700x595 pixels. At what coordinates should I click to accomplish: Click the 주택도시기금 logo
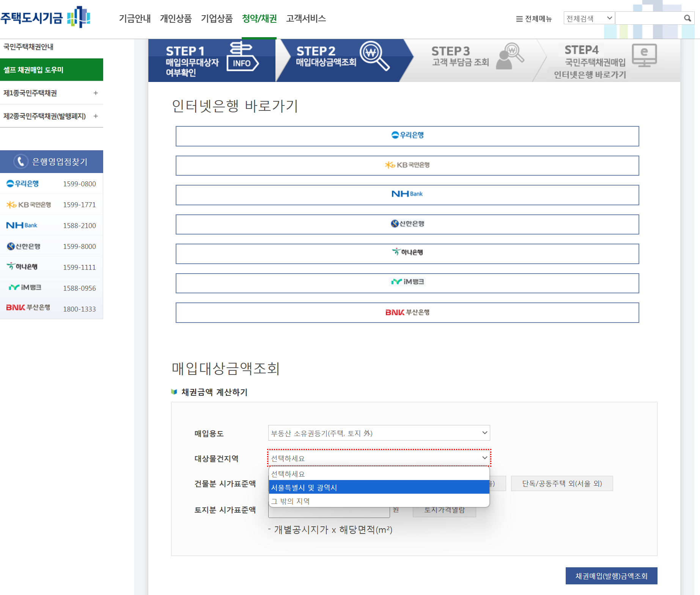point(45,17)
